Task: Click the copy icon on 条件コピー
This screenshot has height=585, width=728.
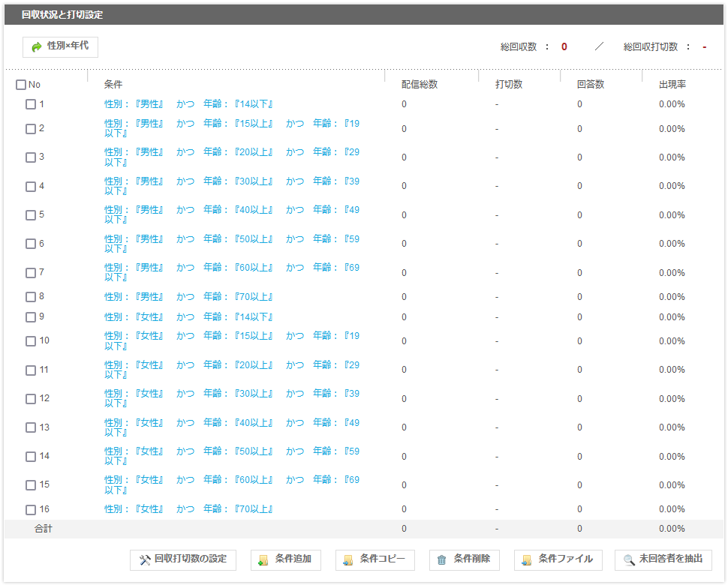Action: point(348,559)
